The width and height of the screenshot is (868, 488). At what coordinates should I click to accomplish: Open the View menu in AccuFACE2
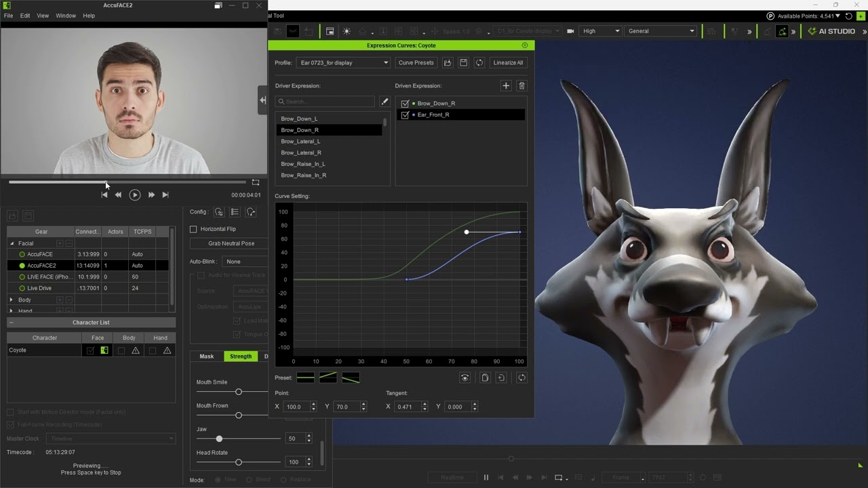coord(43,16)
